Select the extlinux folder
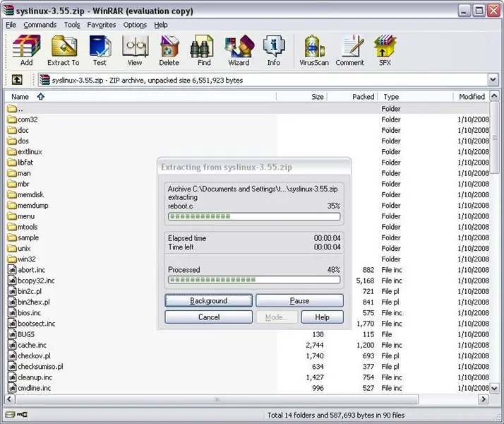Screen dimensions: 504x424 click(25, 151)
